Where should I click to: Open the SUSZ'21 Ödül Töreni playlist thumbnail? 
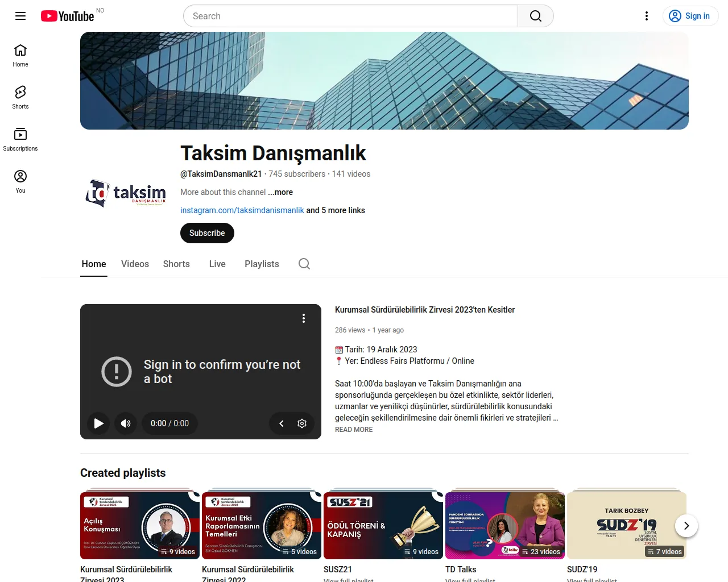tap(383, 526)
